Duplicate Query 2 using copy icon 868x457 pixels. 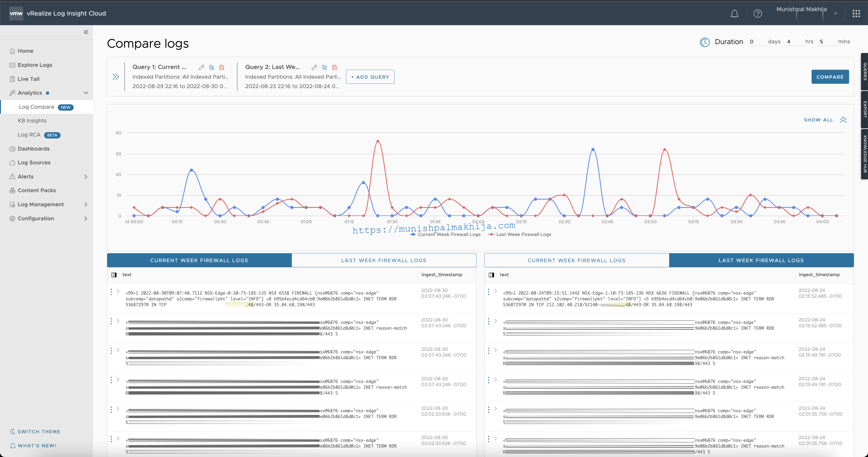point(324,67)
